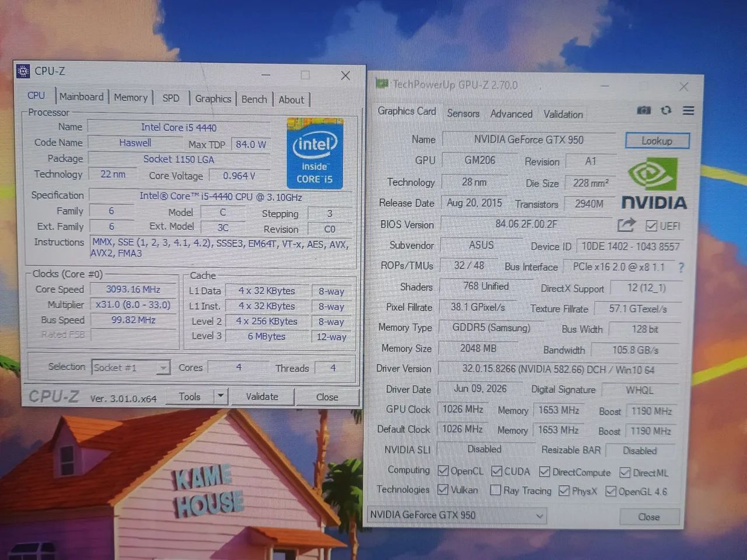Click the CPU-Z title bar icon
Screen dimensions: 747x560
click(23, 71)
